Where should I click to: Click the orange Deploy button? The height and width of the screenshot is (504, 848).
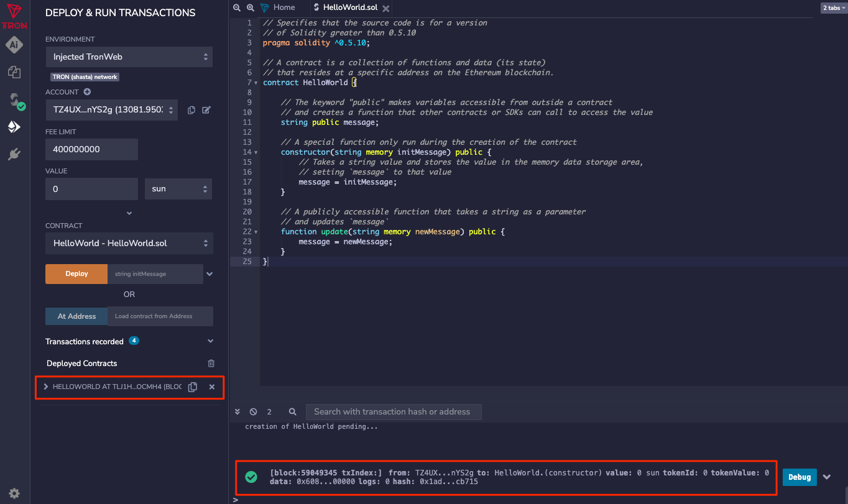click(76, 274)
